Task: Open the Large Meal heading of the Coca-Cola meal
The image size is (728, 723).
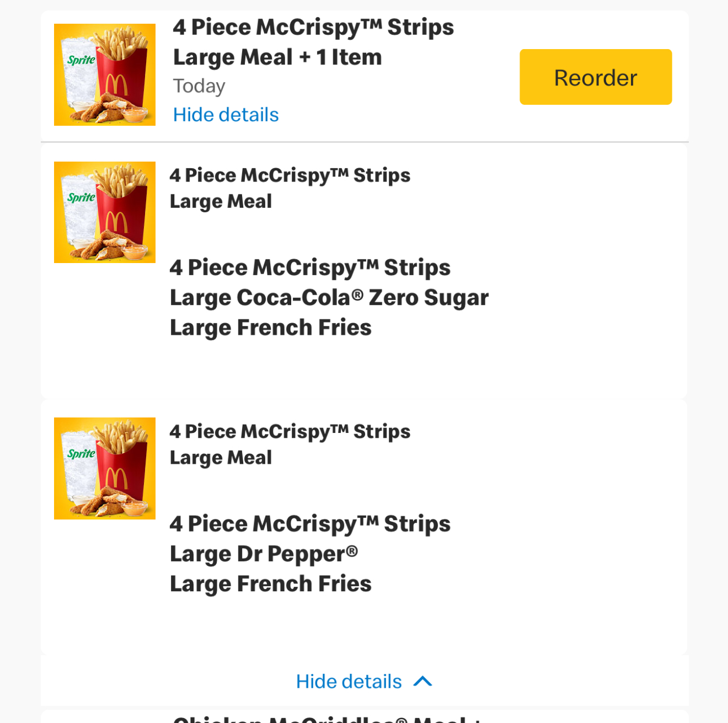Action: pos(290,188)
